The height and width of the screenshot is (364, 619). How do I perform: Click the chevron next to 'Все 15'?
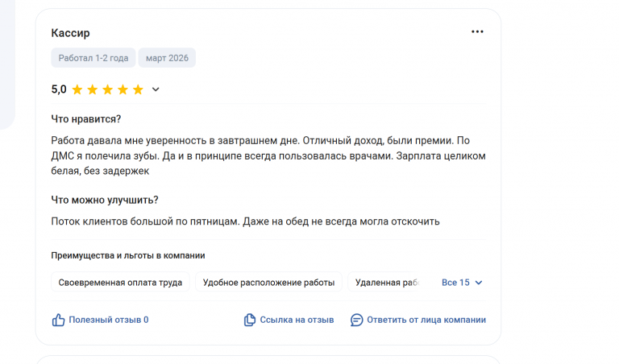point(479,283)
